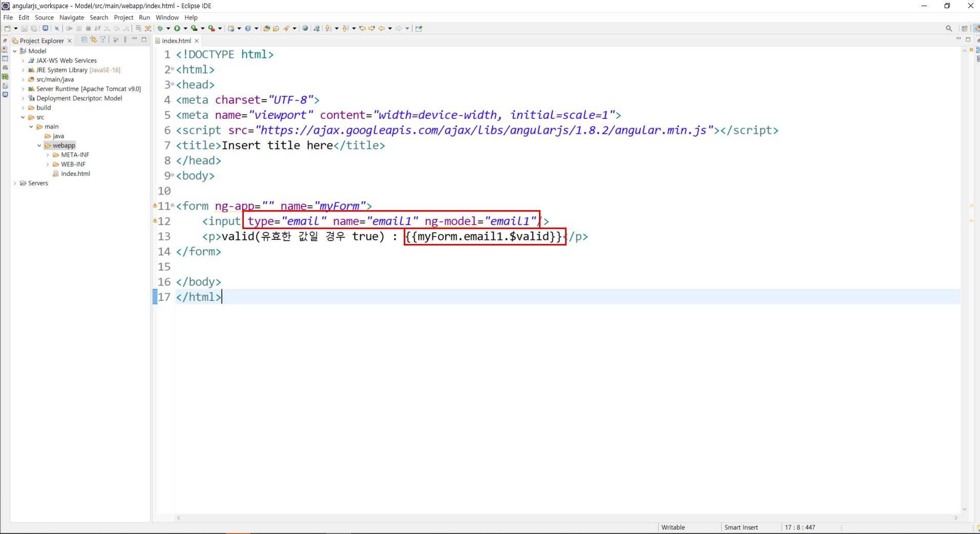Click the Run Last Tool coverage icon
980x534 pixels.
point(194,29)
